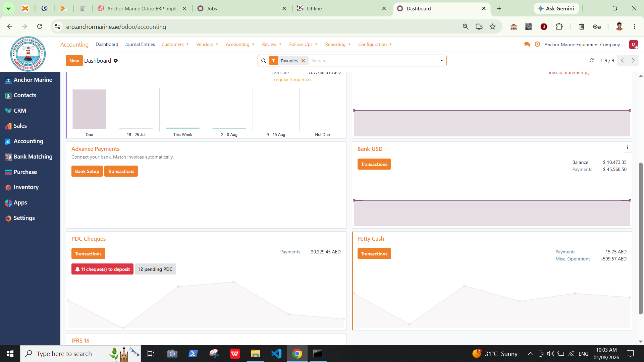The height and width of the screenshot is (362, 644).
Task: Click the dashboard gear settings icon
Action: 116,61
